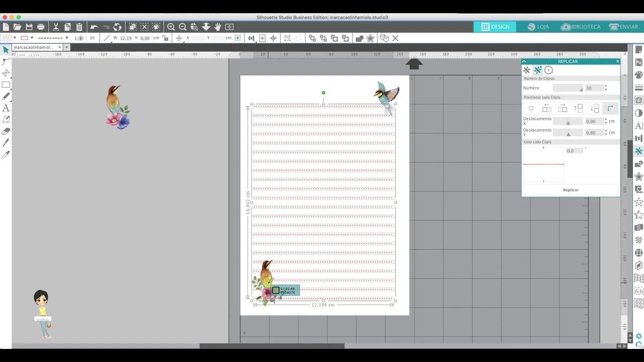The width and height of the screenshot is (644, 362).
Task: Select the Knife tool
Action: [x=6, y=143]
